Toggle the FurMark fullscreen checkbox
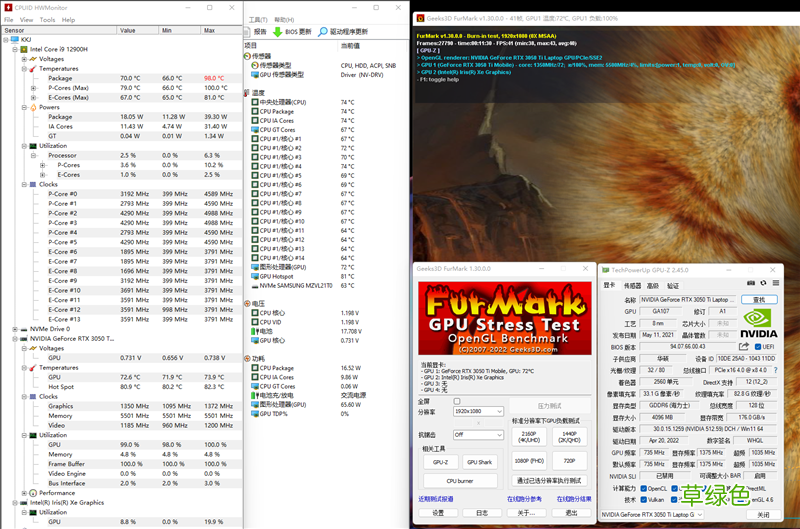This screenshot has height=529, width=800. point(458,401)
